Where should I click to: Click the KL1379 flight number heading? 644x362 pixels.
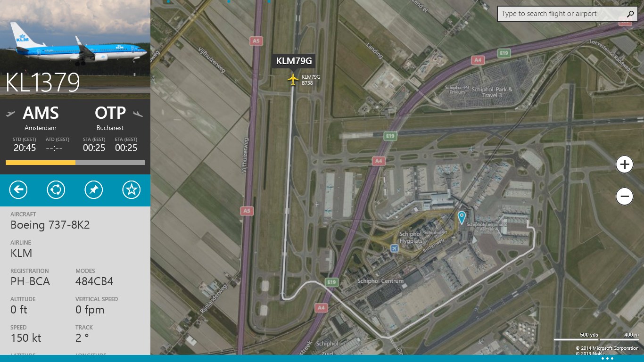[43, 82]
